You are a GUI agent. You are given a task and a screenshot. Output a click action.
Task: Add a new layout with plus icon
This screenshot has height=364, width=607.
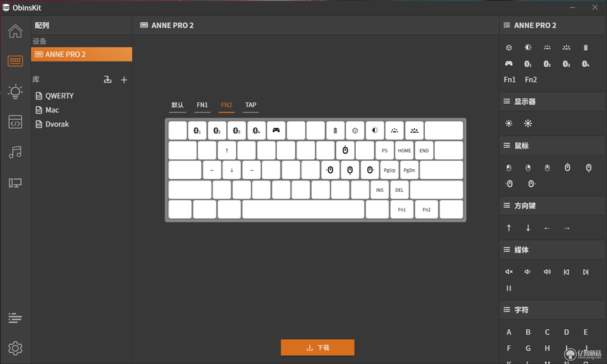pos(124,80)
